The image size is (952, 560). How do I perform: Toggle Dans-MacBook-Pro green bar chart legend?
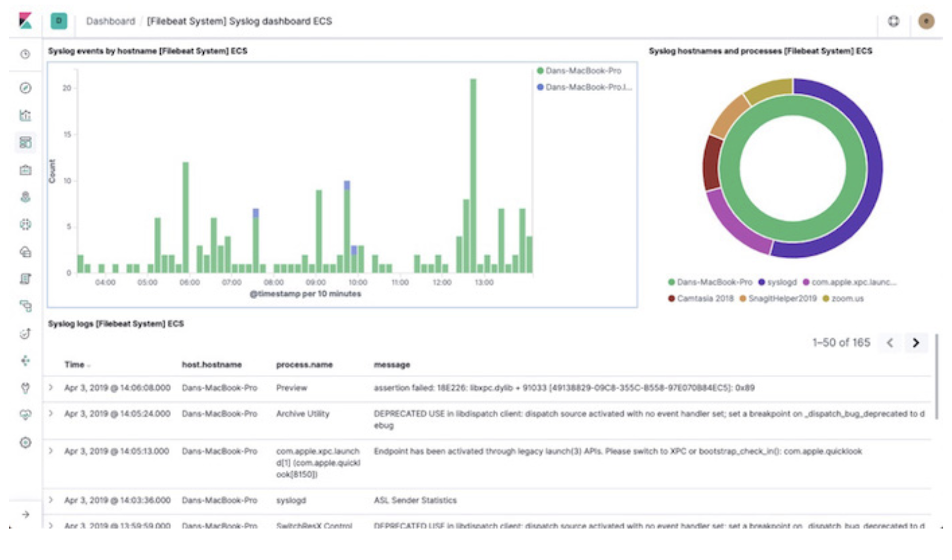point(578,71)
